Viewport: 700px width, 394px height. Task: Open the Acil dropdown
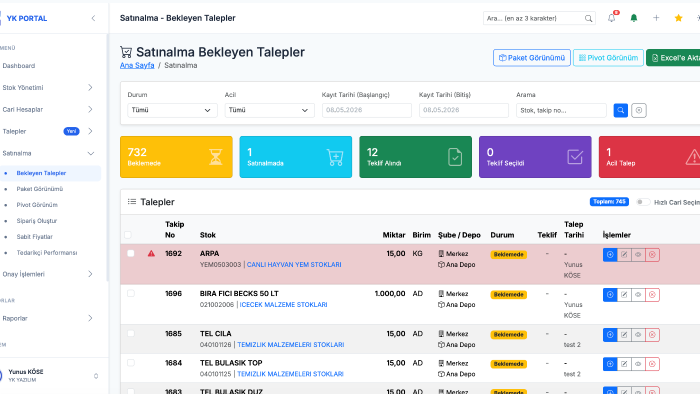269,110
